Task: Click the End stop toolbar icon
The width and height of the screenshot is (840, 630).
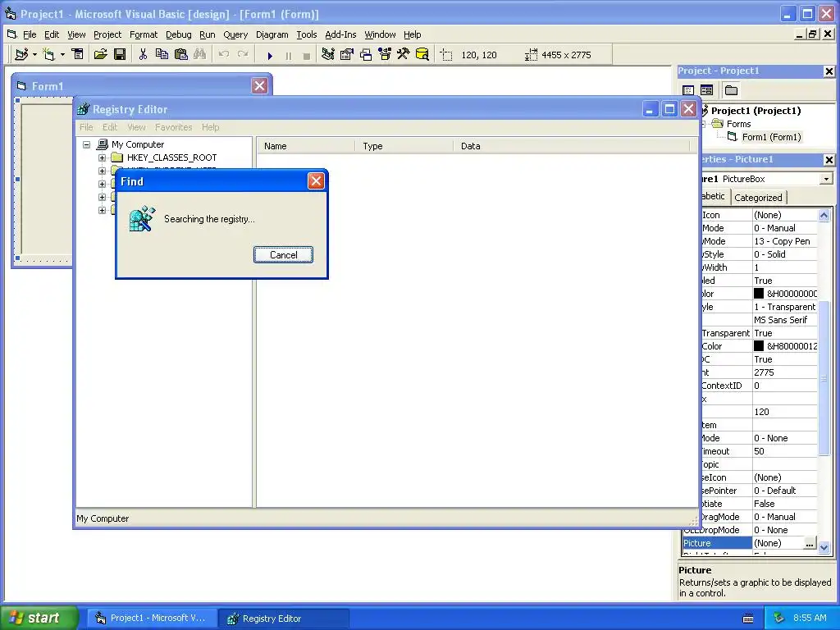Action: click(x=307, y=56)
